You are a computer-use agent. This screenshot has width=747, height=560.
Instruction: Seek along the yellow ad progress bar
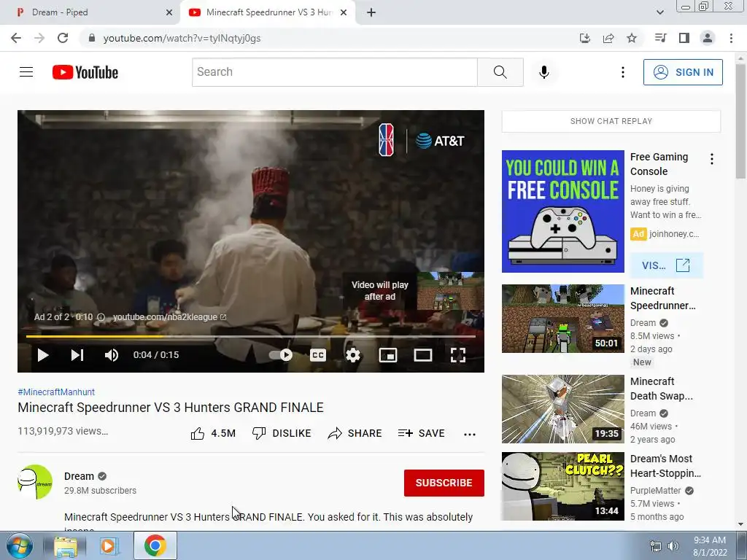251,336
